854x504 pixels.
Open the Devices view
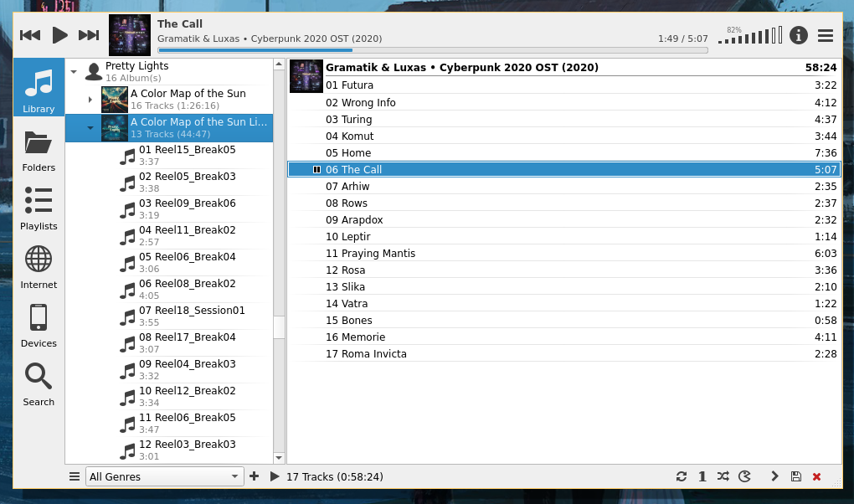click(39, 327)
